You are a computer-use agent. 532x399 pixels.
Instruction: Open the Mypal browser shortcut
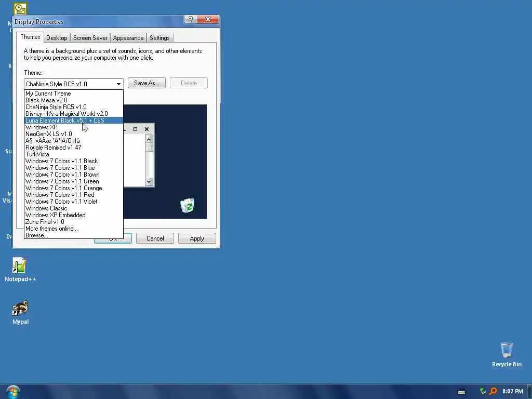[20, 312]
